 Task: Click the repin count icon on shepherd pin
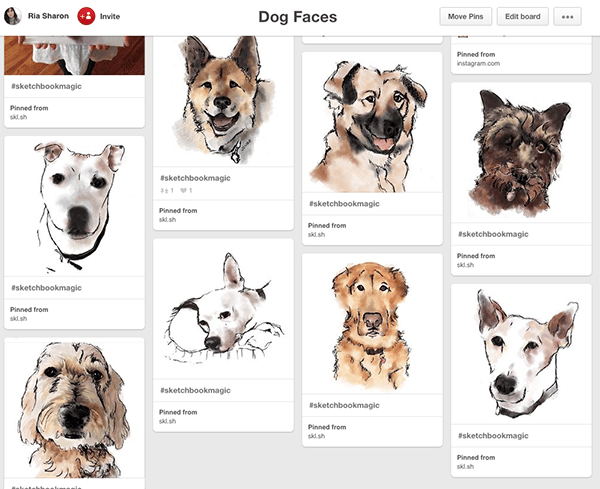click(166, 191)
